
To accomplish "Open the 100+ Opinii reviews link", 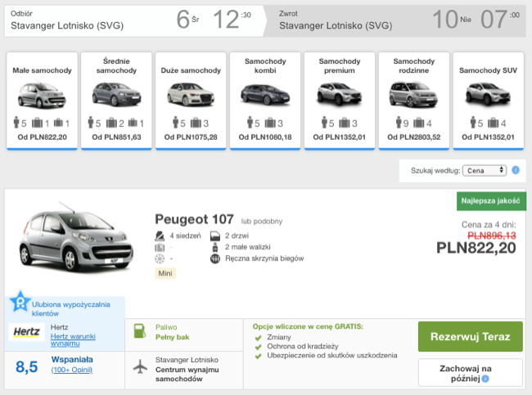I will point(71,370).
